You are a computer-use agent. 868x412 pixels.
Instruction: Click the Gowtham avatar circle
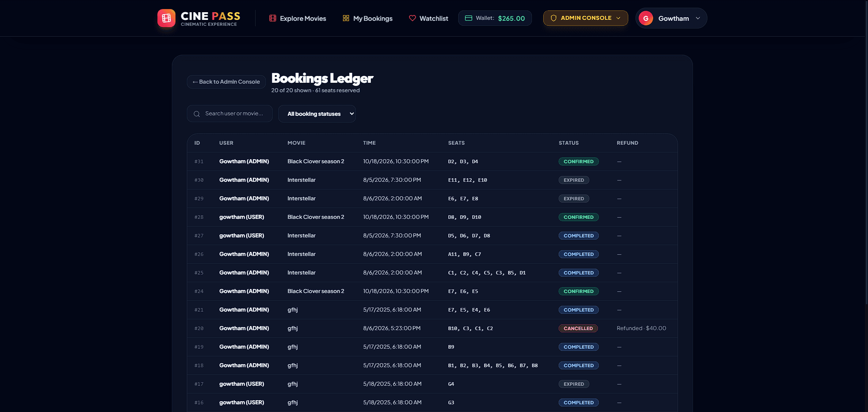646,18
